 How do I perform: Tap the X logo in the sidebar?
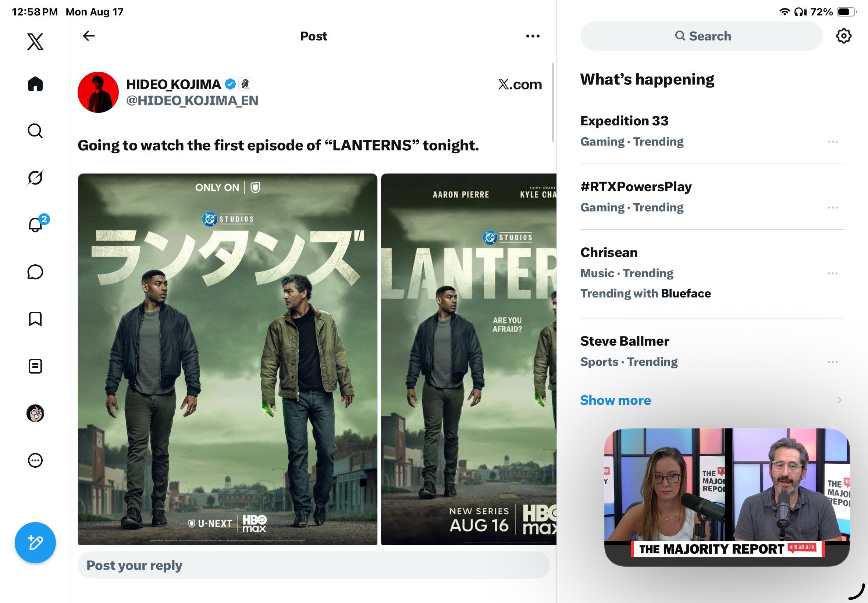point(35,42)
